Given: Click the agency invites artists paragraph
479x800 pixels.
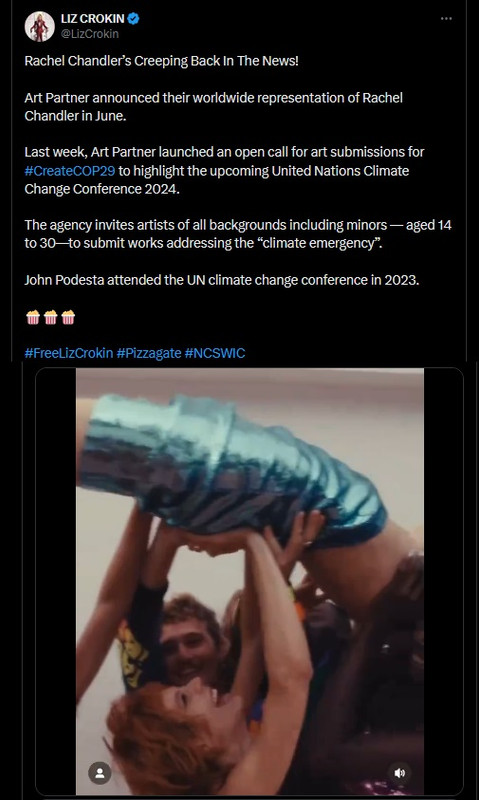Looking at the screenshot, I should pyautogui.click(x=238, y=234).
